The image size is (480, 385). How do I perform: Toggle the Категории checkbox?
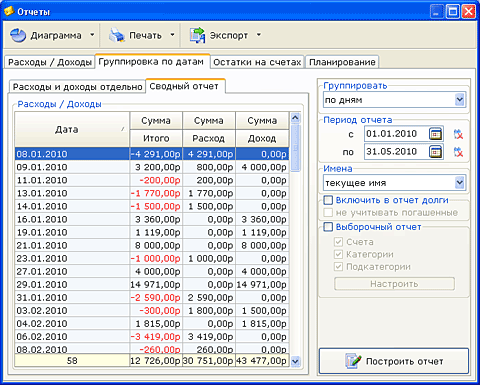coord(338,254)
